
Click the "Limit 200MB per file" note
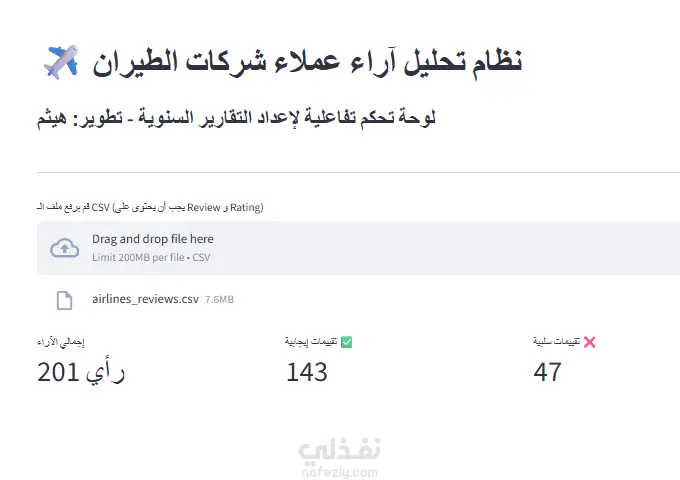(x=151, y=257)
